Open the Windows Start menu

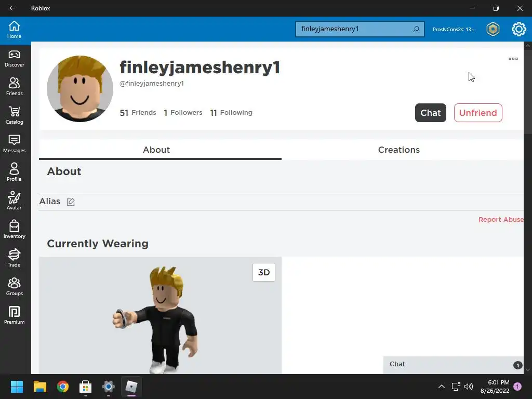(x=17, y=387)
